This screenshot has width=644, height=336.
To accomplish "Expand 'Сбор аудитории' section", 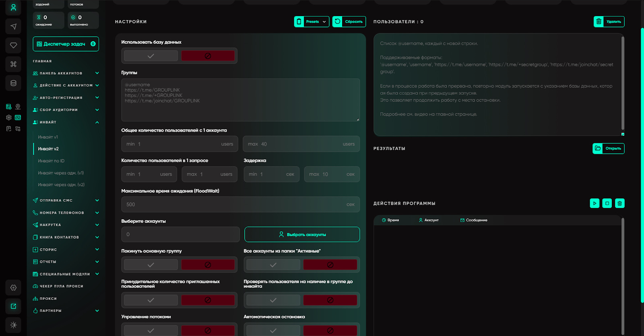I will tap(66, 110).
